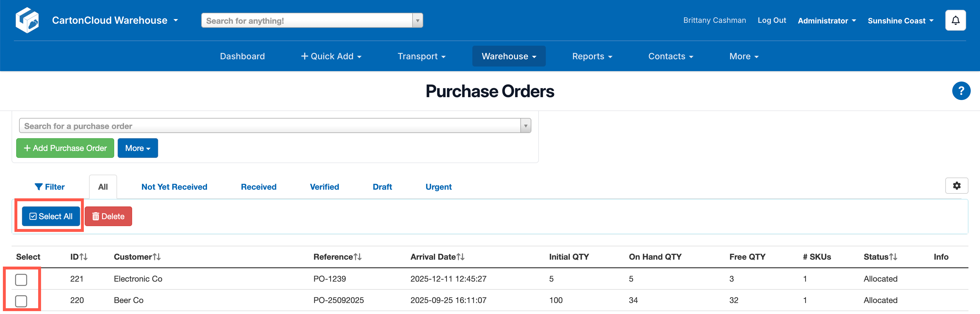Expand the purchase order search dropdown arrow
The image size is (980, 314).
click(525, 126)
